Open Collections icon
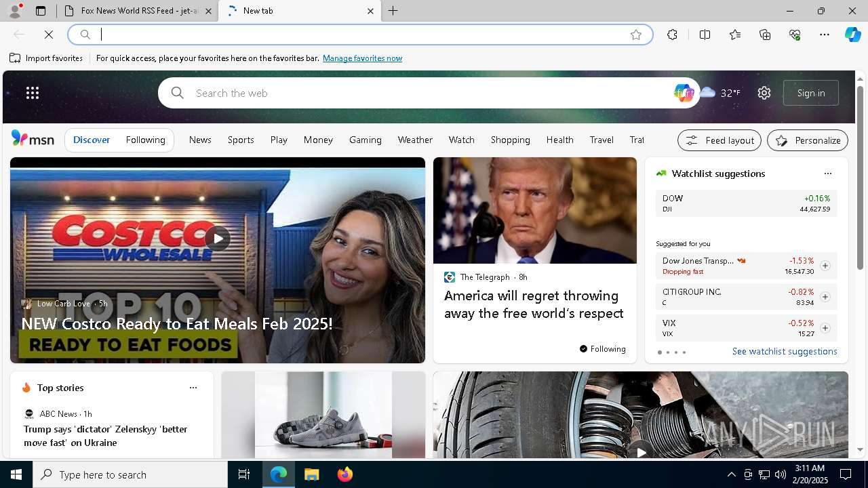The height and width of the screenshot is (488, 868). (765, 35)
